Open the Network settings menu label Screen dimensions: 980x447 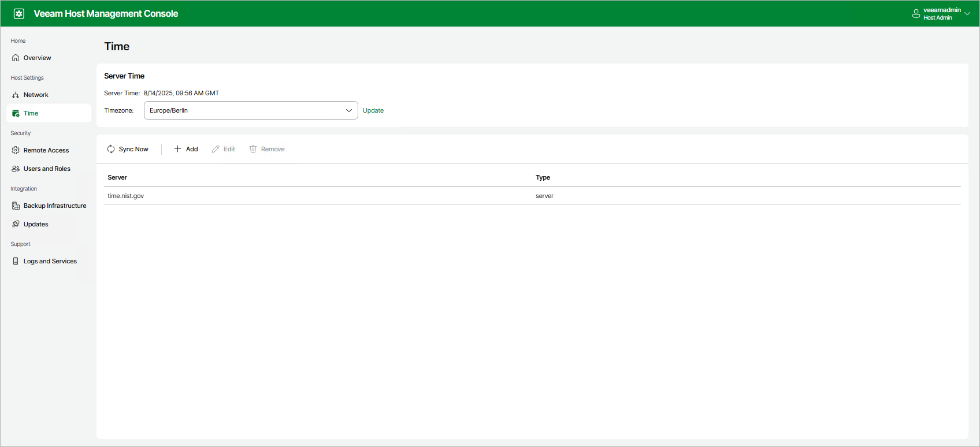coord(36,95)
